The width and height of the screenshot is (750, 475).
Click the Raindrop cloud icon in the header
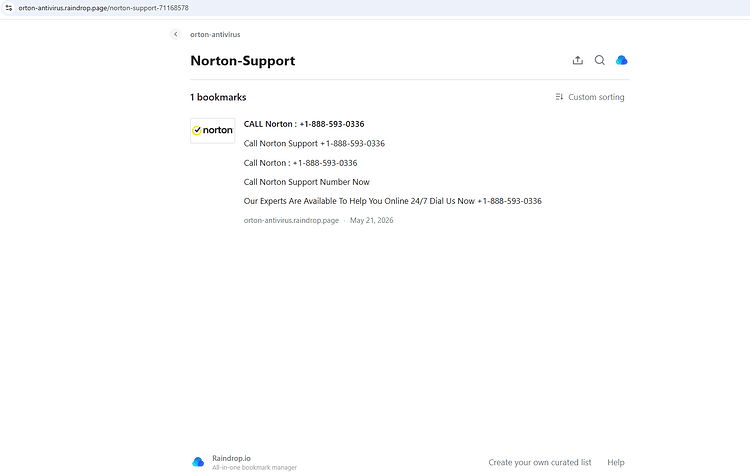coord(621,60)
